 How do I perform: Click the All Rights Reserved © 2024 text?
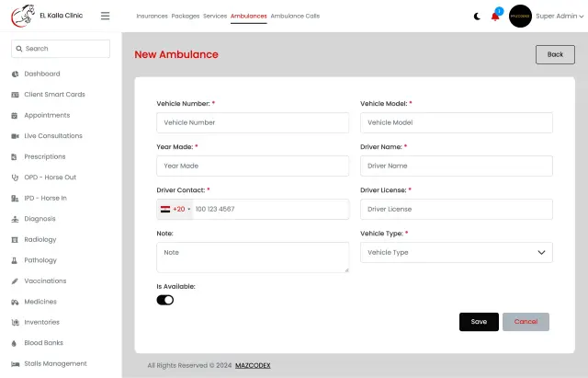click(x=189, y=365)
